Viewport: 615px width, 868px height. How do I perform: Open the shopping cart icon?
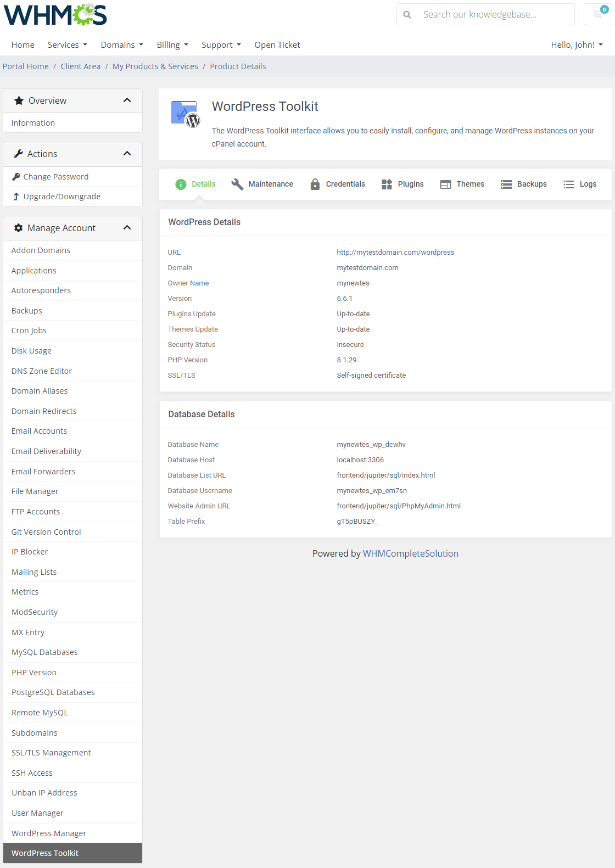tap(597, 14)
